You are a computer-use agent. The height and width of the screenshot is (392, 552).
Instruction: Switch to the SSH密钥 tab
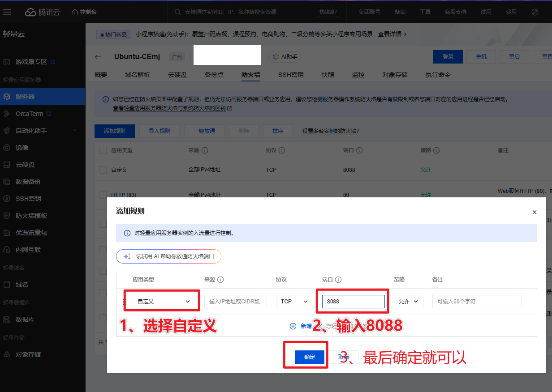pos(290,75)
